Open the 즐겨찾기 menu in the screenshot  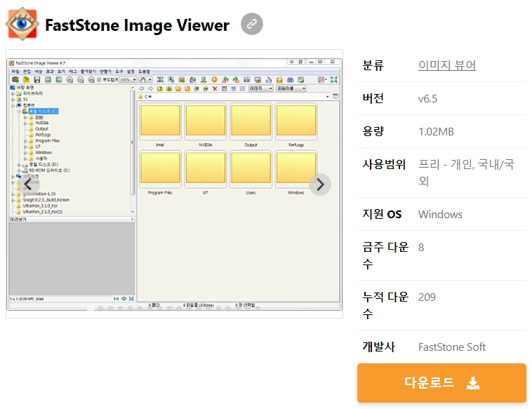pos(88,72)
